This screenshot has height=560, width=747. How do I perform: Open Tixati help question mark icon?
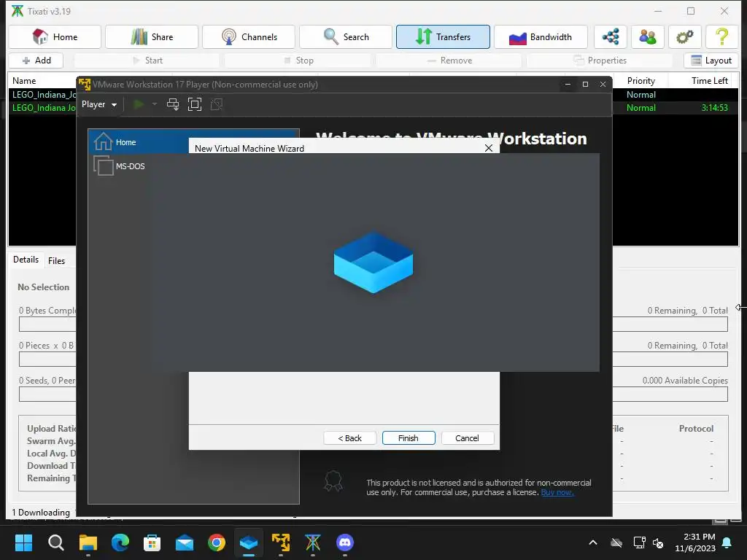click(721, 36)
